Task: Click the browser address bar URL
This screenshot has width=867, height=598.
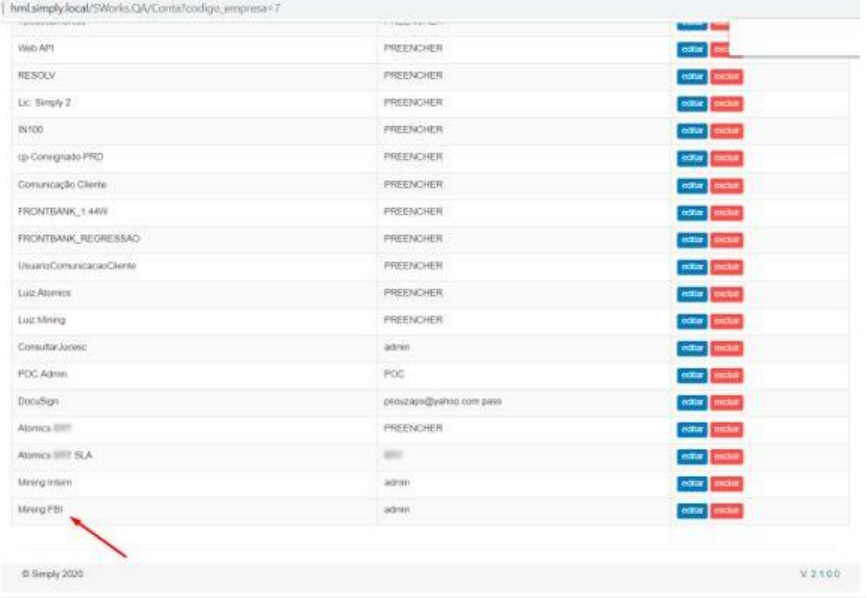Action: coord(145,8)
